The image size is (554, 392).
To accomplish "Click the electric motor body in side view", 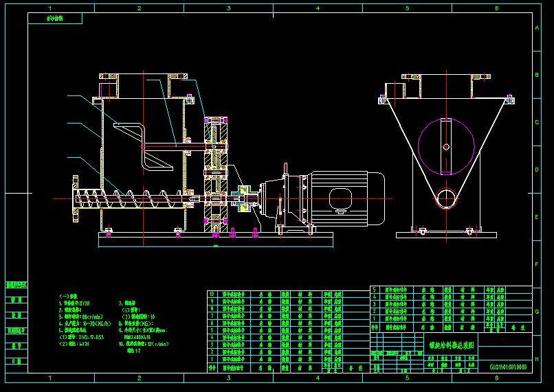I will 347,198.
